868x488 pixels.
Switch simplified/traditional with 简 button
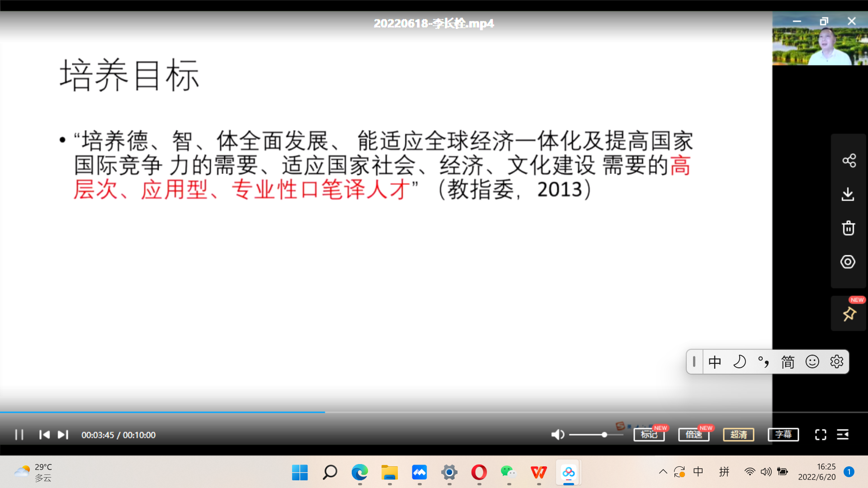tap(788, 362)
